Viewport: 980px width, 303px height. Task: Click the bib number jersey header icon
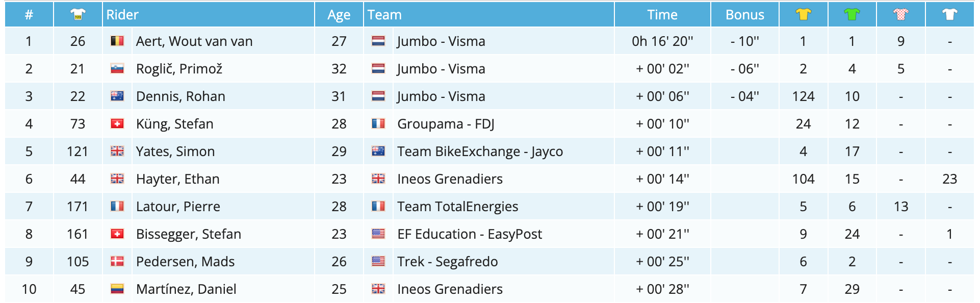[x=78, y=15]
